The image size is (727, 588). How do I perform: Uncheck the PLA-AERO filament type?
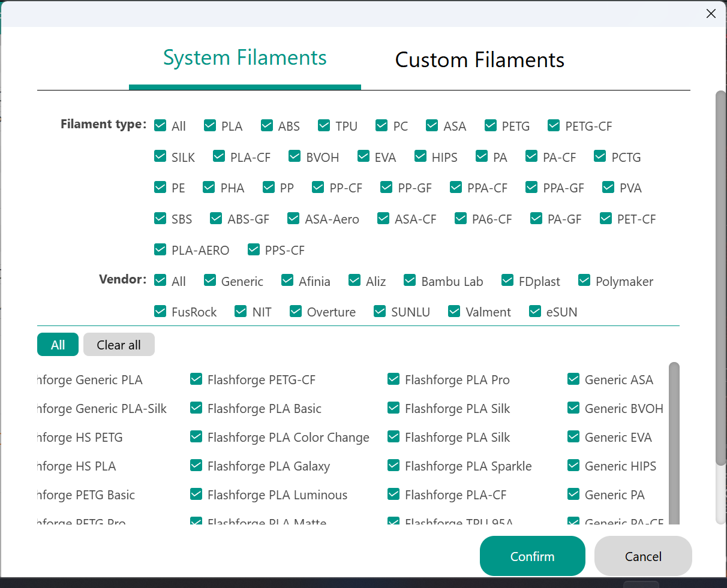click(160, 249)
